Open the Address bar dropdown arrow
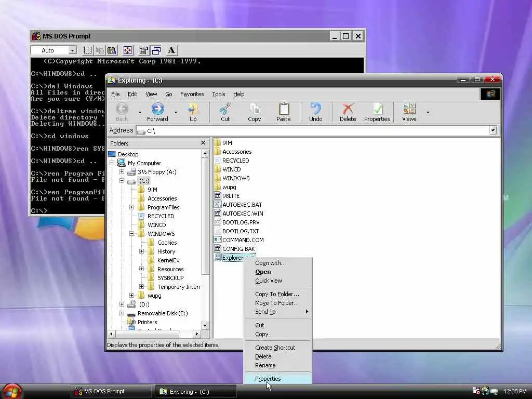Image resolution: width=532 pixels, height=399 pixels. [493, 130]
